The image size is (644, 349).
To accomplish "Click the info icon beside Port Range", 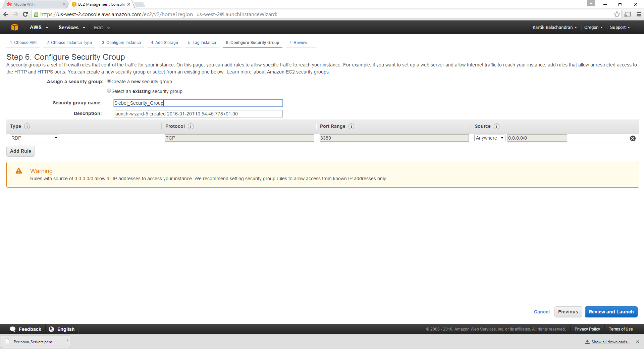I will click(x=351, y=126).
